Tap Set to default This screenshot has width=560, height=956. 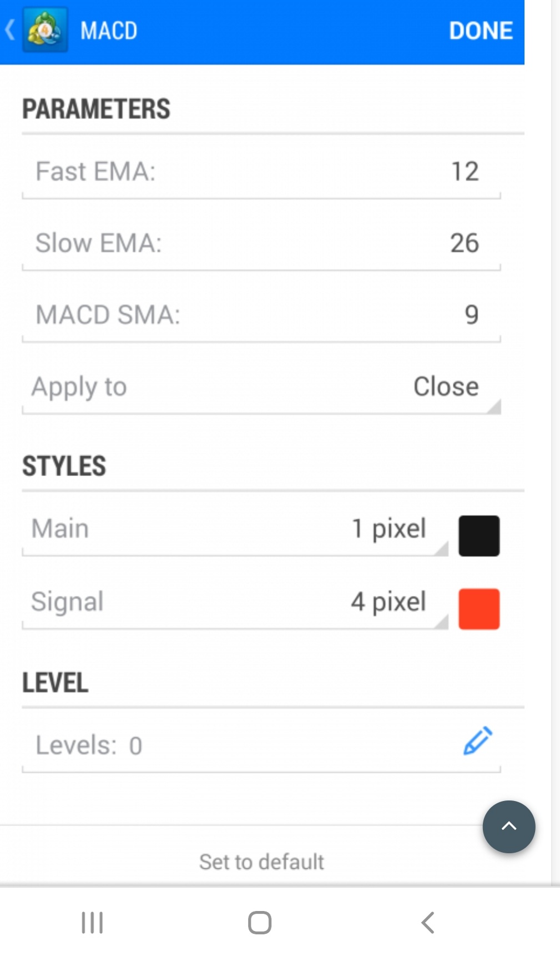click(261, 862)
